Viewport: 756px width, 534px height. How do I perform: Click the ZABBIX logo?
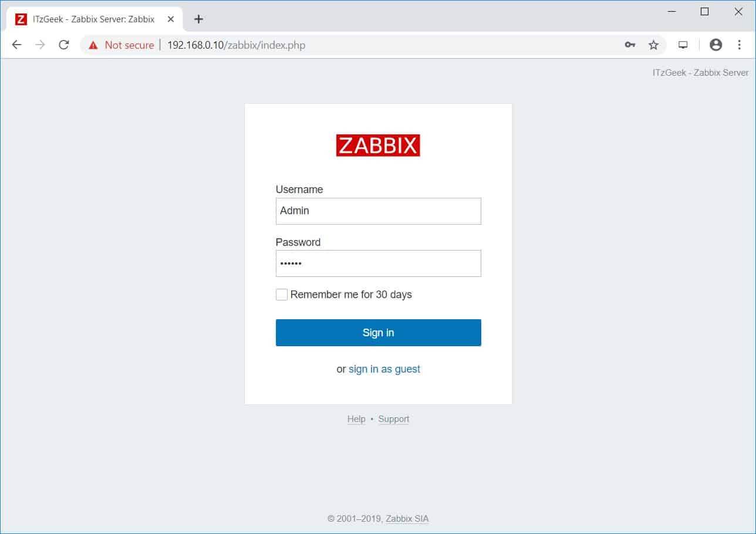click(x=378, y=146)
